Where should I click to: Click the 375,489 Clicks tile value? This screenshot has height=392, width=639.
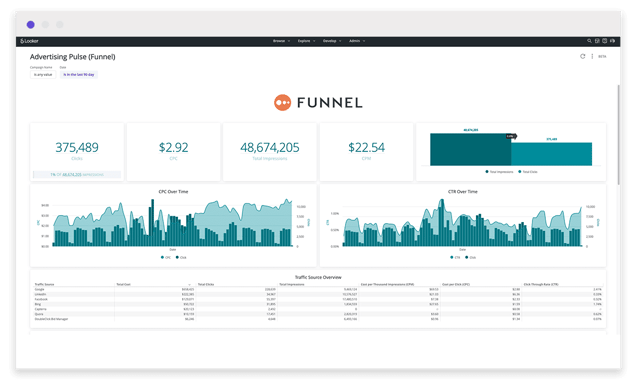point(77,148)
